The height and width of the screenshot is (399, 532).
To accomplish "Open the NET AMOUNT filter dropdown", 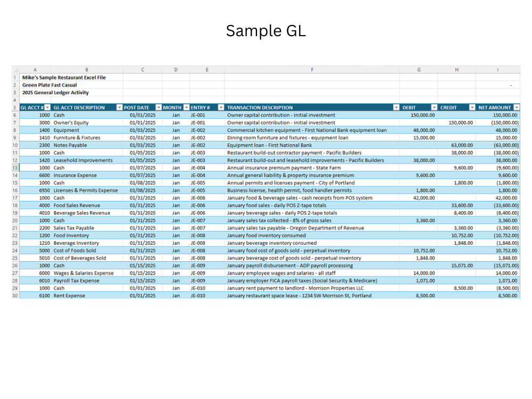I will pyautogui.click(x=517, y=107).
